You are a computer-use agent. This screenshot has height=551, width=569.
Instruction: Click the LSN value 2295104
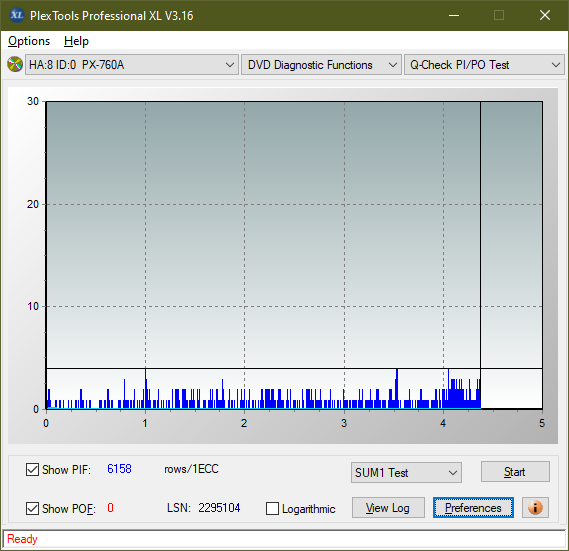coord(219,508)
